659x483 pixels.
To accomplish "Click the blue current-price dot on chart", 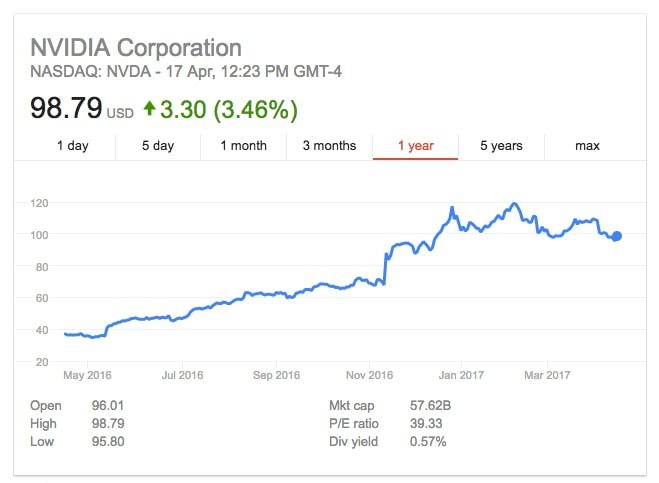I will (x=617, y=236).
